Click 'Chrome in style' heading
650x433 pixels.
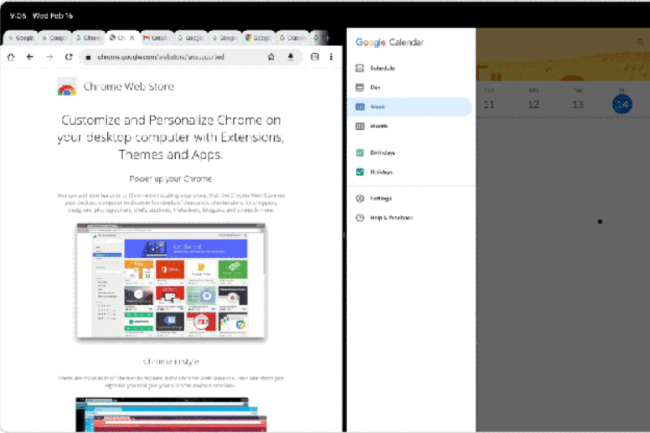[x=170, y=362]
